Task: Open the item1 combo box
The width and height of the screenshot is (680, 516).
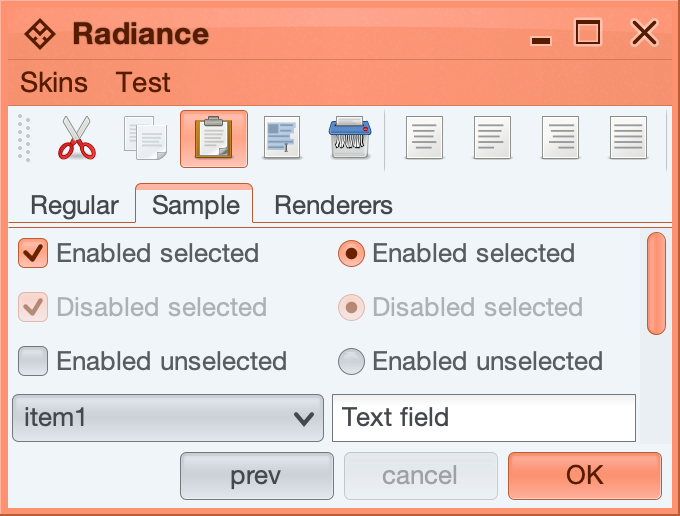Action: point(167,418)
